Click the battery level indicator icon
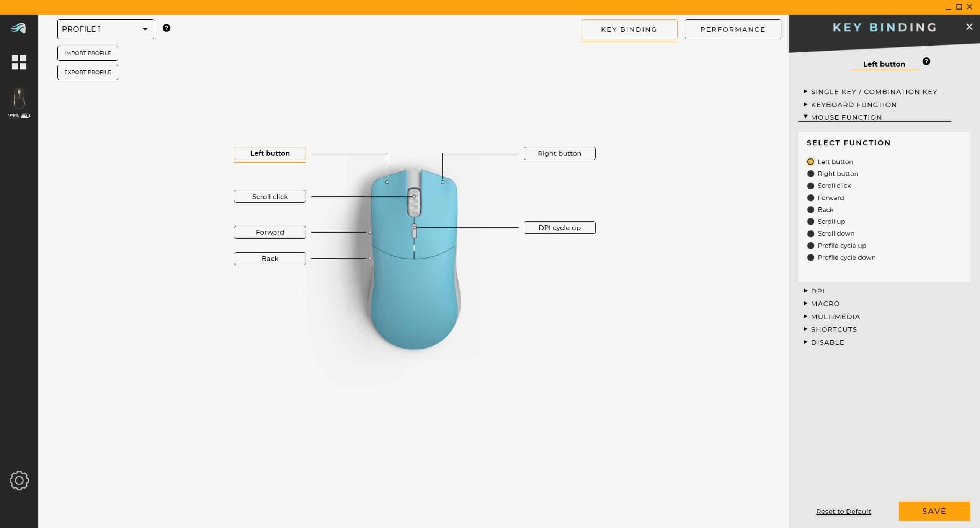The image size is (980, 528). point(25,116)
